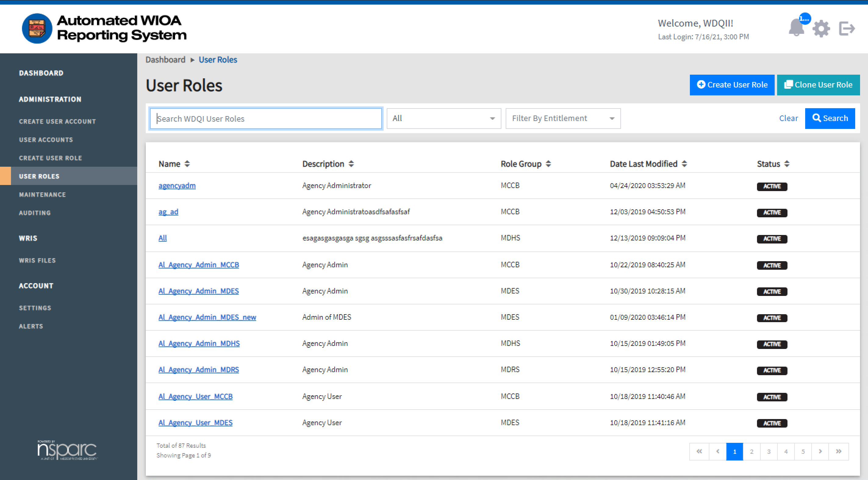Image resolution: width=868 pixels, height=480 pixels.
Task: Open the agencyadm role link
Action: pyautogui.click(x=177, y=186)
